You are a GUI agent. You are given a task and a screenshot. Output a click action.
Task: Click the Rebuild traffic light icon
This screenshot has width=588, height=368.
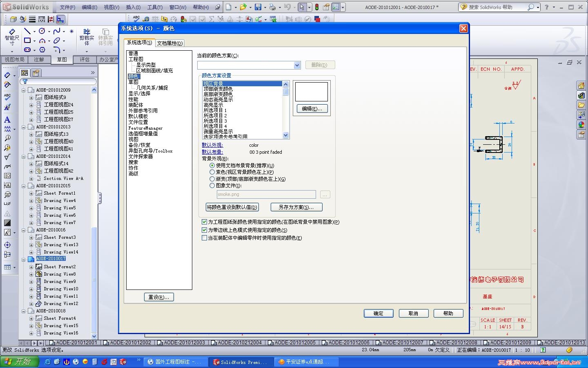pos(316,7)
